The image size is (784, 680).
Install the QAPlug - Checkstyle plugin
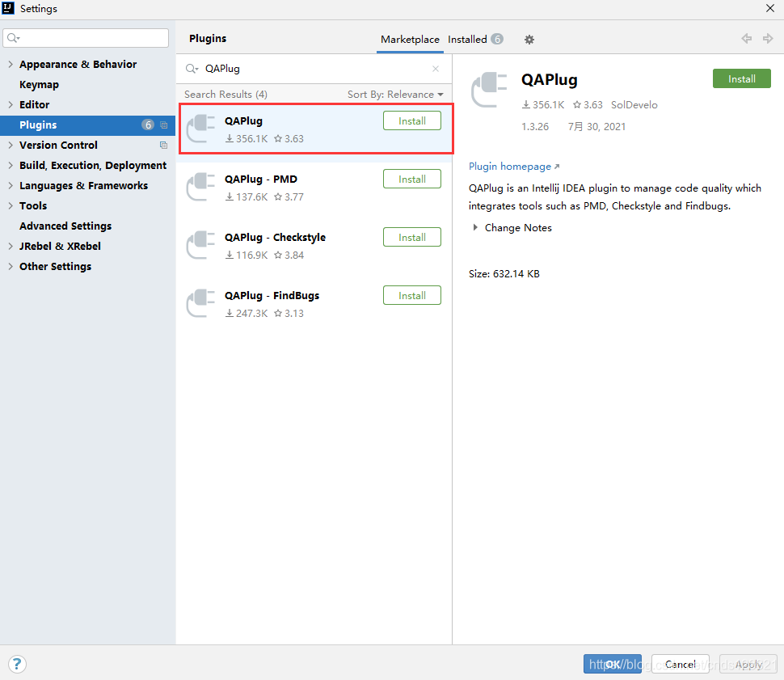tap(412, 237)
